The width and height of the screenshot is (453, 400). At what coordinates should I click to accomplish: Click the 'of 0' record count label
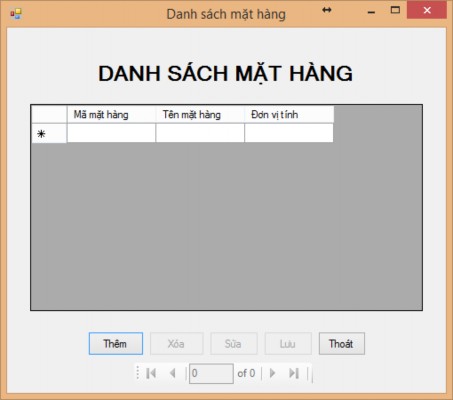[x=246, y=373]
